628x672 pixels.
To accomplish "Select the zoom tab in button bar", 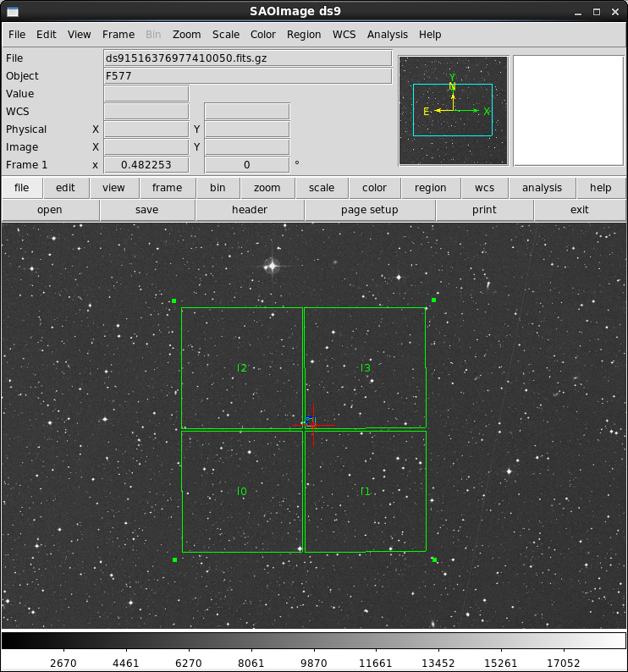I will 267,188.
